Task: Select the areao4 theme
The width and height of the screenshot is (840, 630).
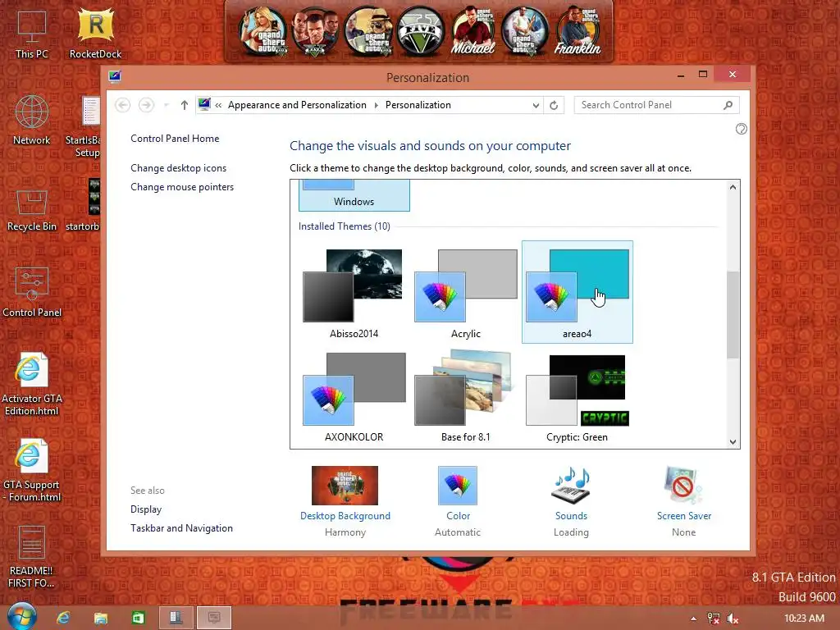Action: 577,293
